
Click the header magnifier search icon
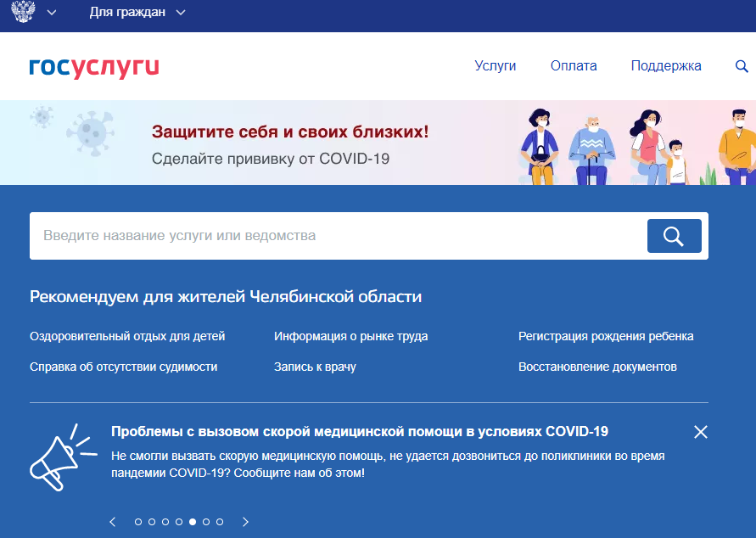tap(742, 66)
